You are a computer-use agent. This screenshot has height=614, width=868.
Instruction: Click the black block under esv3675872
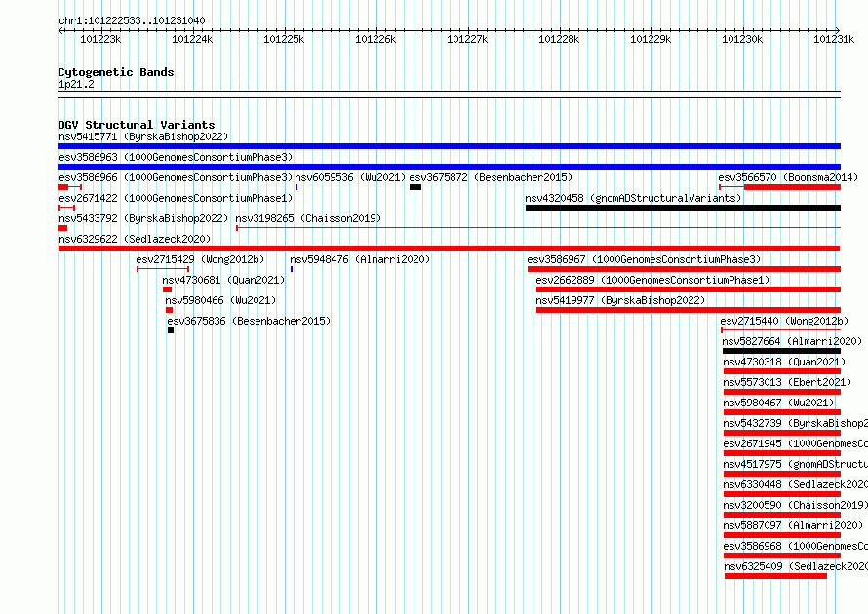(x=415, y=187)
